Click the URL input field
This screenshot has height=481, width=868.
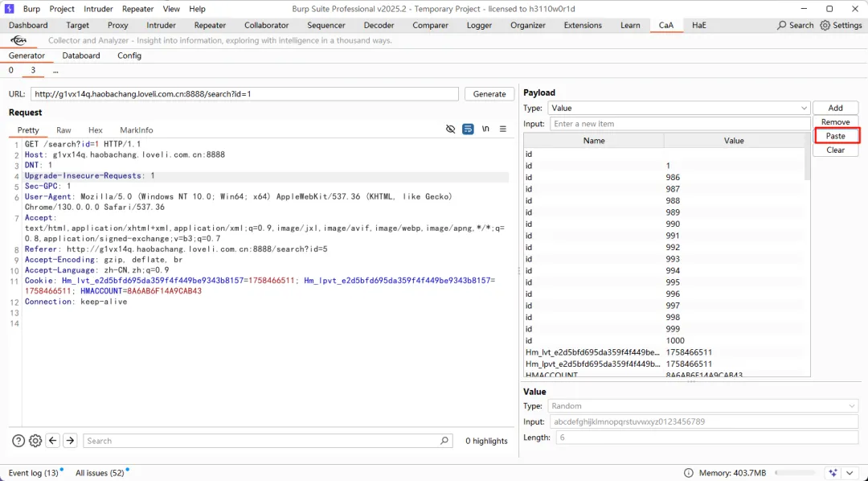click(x=244, y=93)
